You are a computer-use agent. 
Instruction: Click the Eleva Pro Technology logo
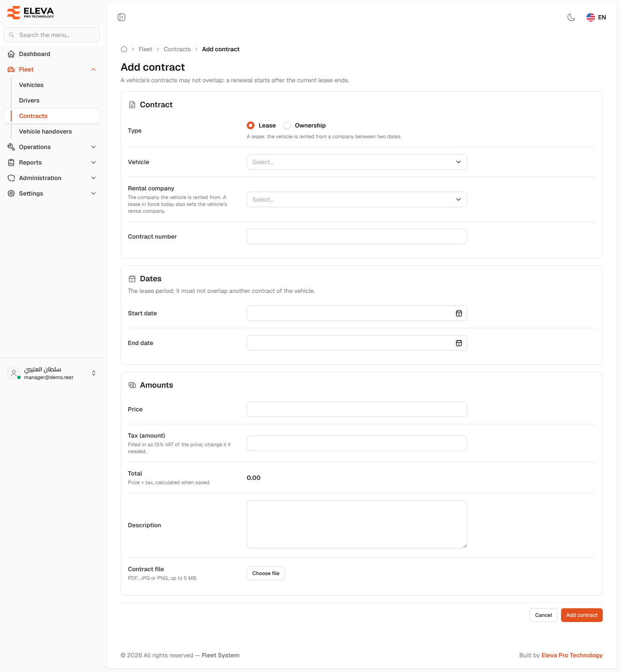click(x=31, y=12)
